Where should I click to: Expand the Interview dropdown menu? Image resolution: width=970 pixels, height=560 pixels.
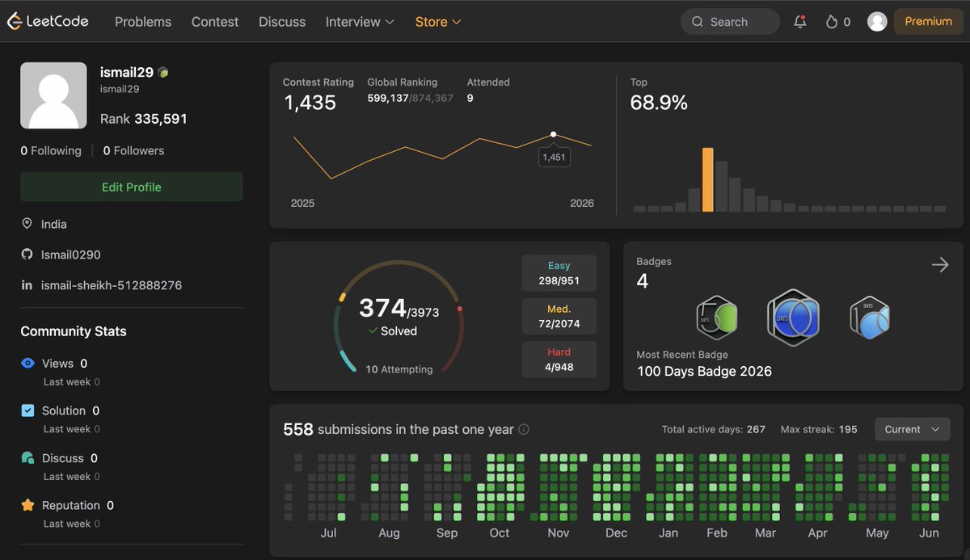(360, 22)
